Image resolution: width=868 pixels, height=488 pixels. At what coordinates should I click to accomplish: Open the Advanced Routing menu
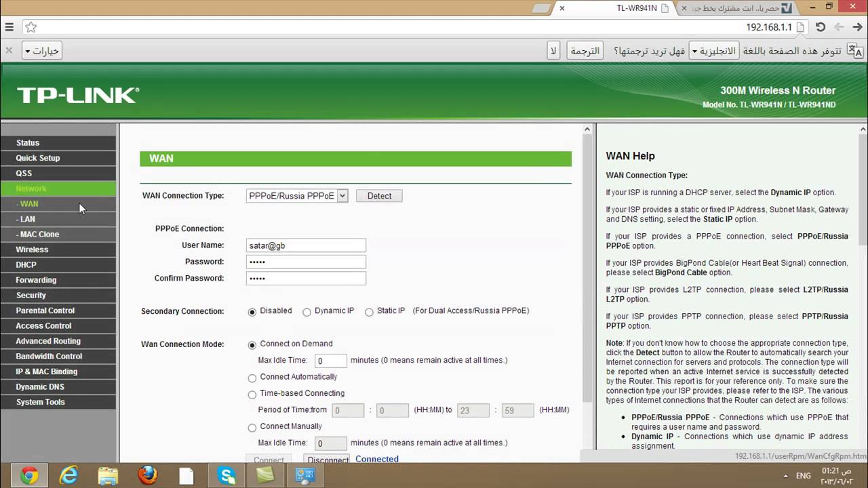pyautogui.click(x=58, y=341)
